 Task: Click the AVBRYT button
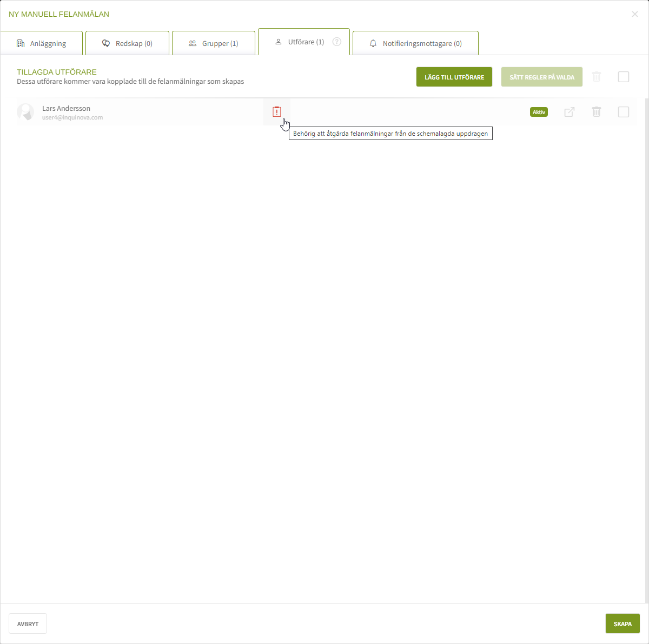[x=28, y=623]
